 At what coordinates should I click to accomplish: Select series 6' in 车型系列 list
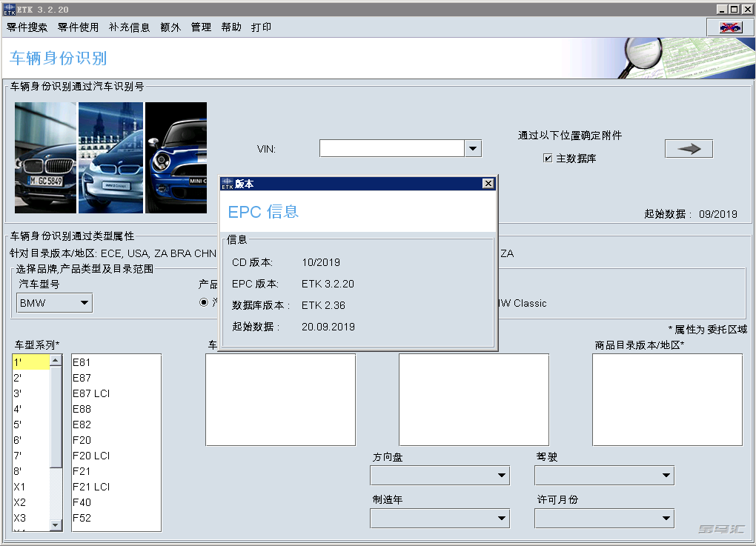coord(31,440)
